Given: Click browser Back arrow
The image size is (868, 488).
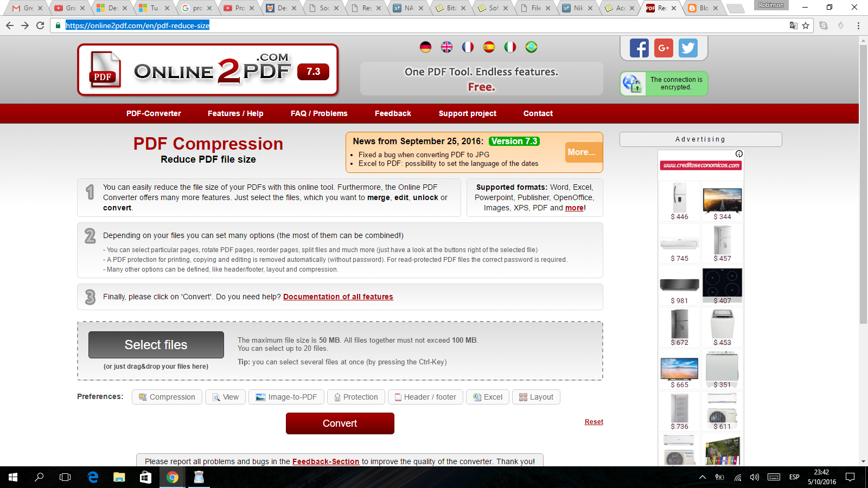Looking at the screenshot, I should coord(10,25).
